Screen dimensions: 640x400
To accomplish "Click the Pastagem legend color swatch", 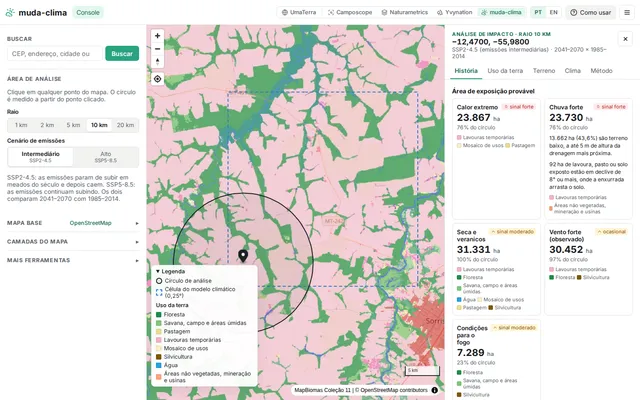I will point(159,331).
